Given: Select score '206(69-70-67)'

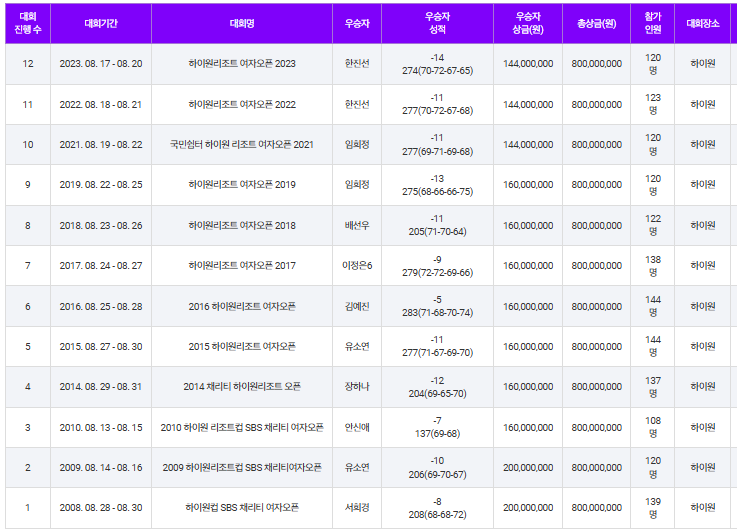Looking at the screenshot, I should tap(437, 475).
